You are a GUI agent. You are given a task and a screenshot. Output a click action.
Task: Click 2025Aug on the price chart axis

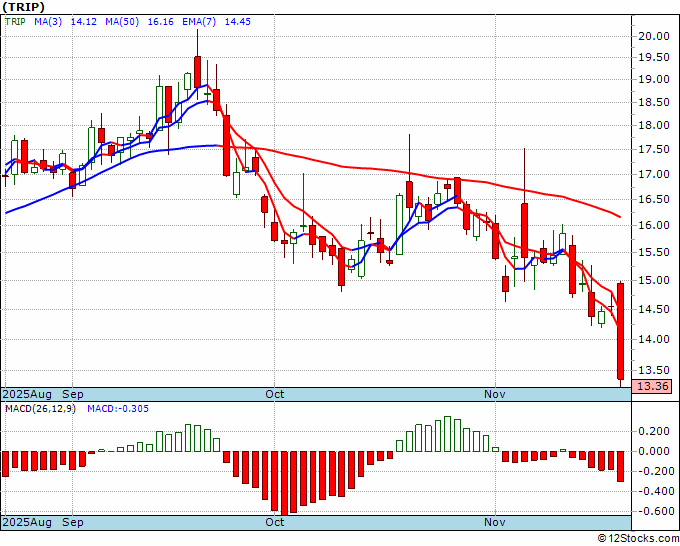pyautogui.click(x=27, y=394)
